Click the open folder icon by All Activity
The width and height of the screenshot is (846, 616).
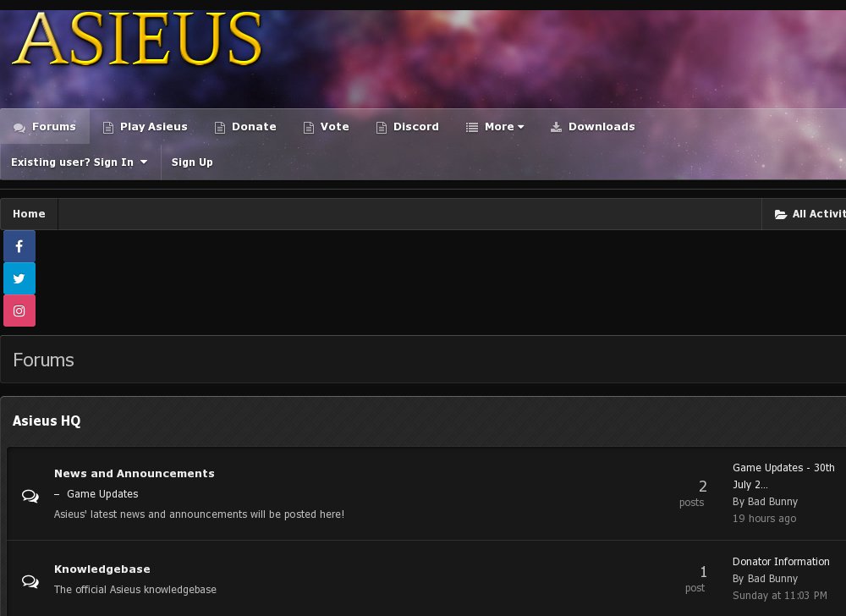[781, 214]
